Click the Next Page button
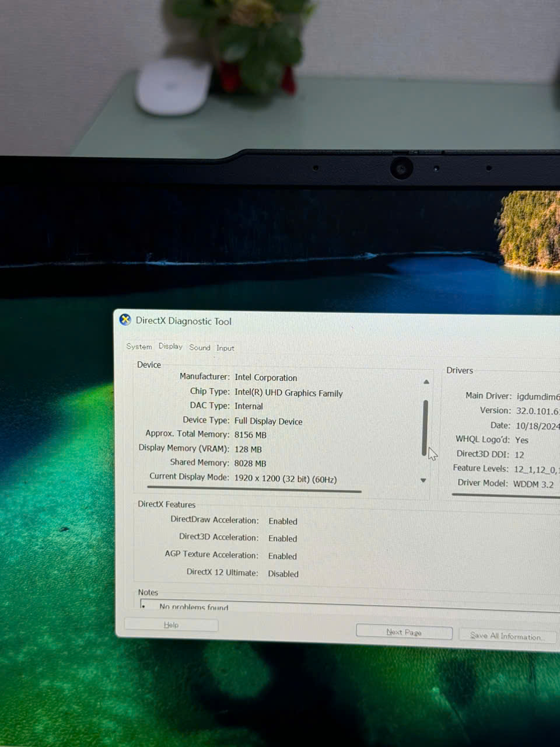 [404, 632]
